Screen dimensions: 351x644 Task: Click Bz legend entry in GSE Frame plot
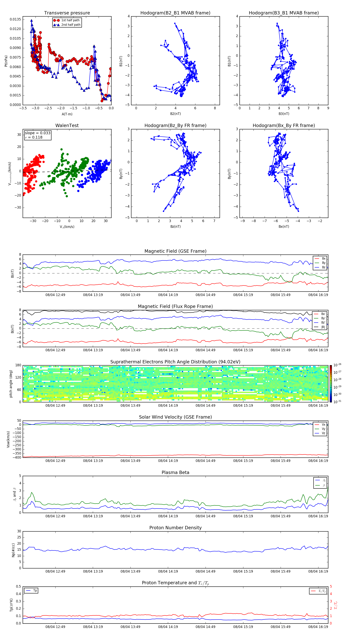320,267
